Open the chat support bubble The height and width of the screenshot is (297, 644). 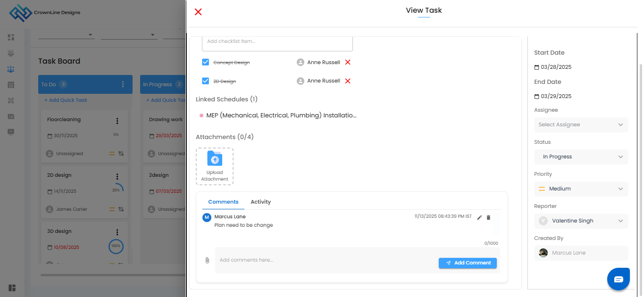coord(619,279)
